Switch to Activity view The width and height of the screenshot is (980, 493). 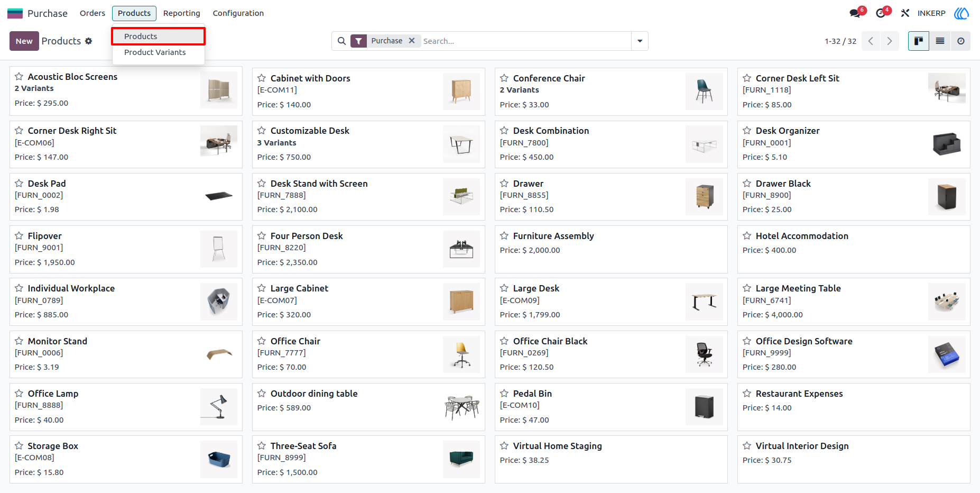coord(960,41)
